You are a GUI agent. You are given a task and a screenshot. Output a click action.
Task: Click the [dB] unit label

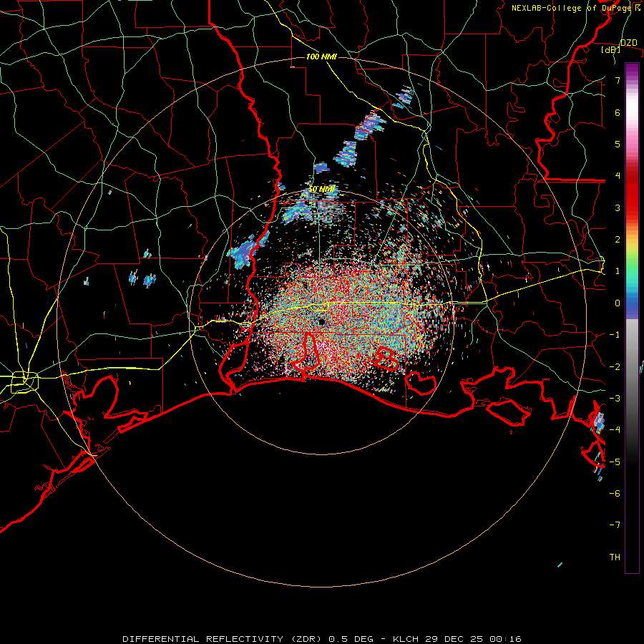click(x=610, y=49)
